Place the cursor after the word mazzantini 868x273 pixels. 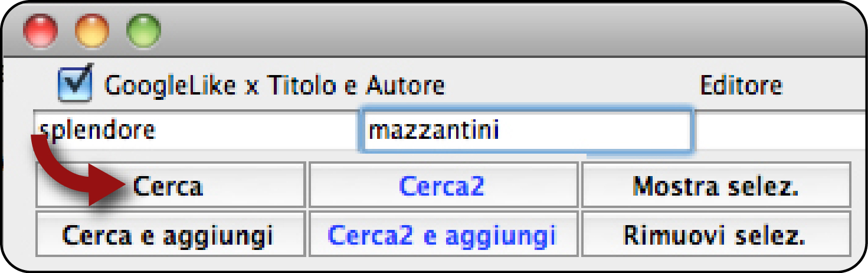(x=502, y=129)
